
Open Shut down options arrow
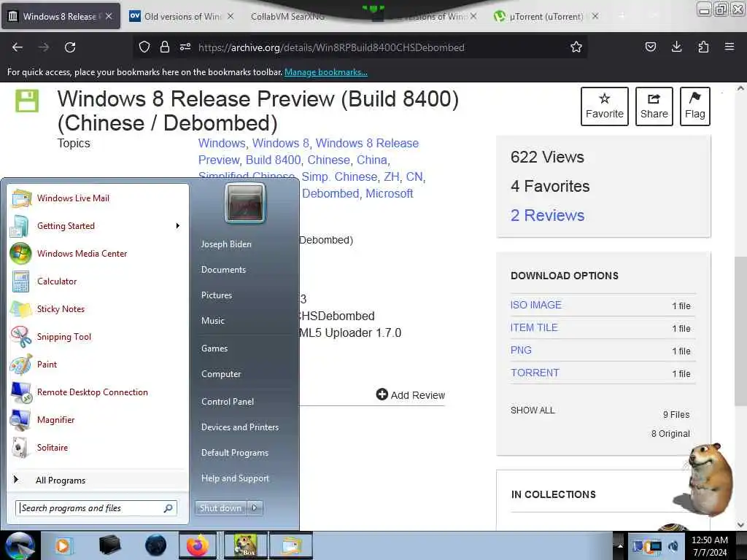coord(255,507)
